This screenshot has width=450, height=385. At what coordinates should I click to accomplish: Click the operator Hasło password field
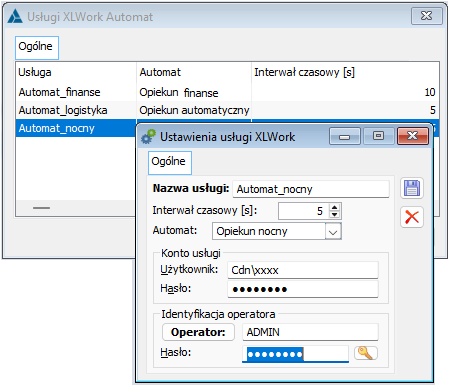coord(295,354)
